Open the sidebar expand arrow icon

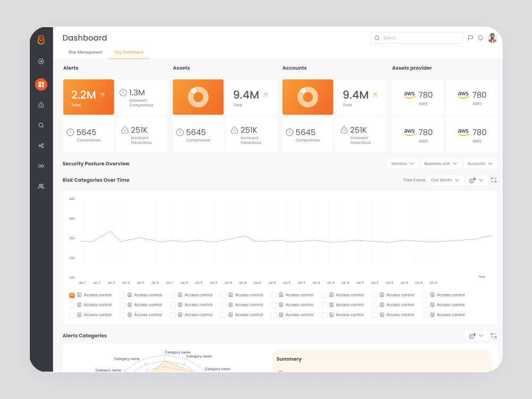(x=41, y=61)
